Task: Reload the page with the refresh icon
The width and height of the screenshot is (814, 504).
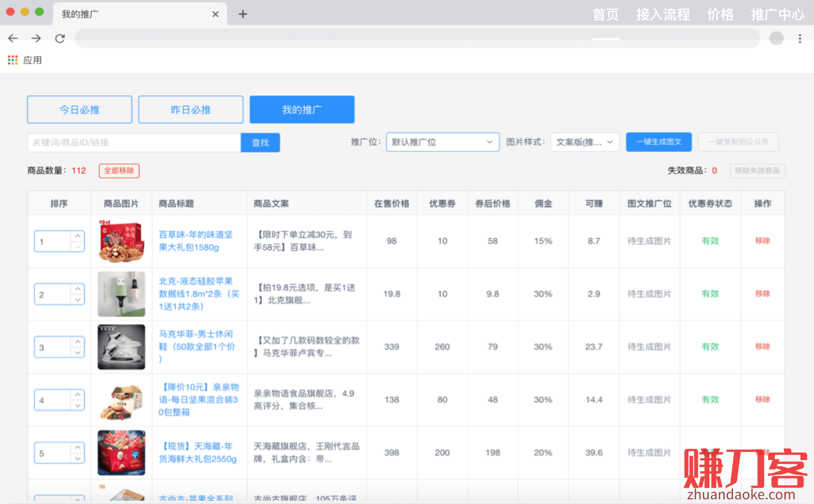Action: click(60, 39)
